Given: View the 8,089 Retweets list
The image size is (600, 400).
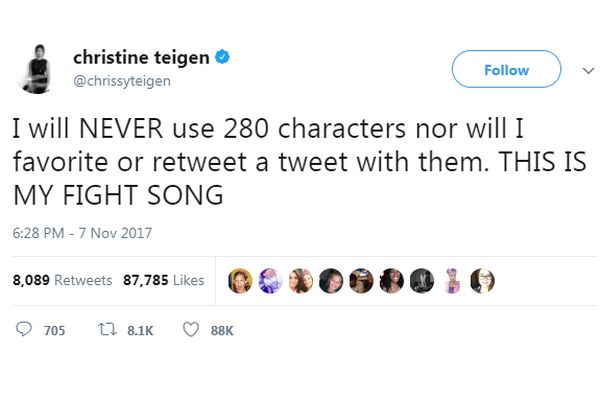Looking at the screenshot, I should click(x=62, y=281).
